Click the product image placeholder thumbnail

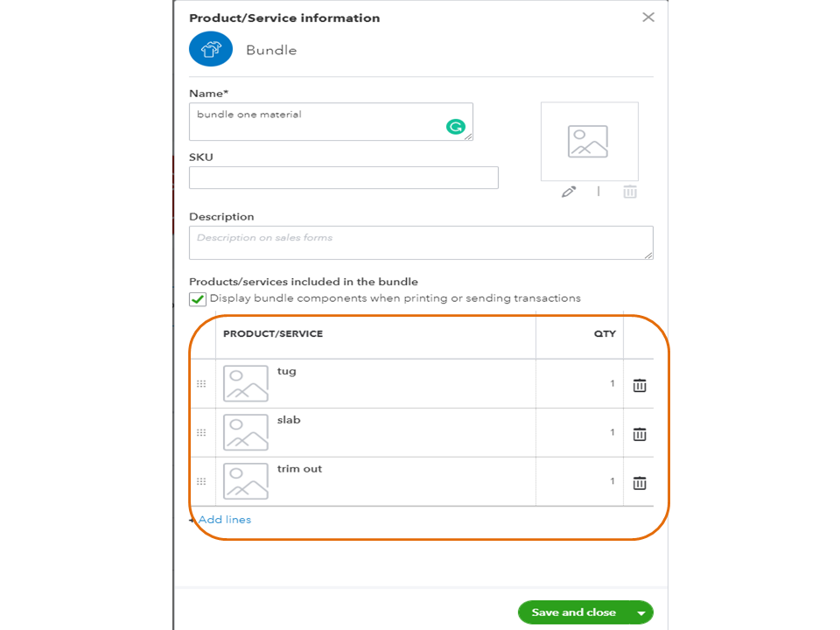click(589, 142)
